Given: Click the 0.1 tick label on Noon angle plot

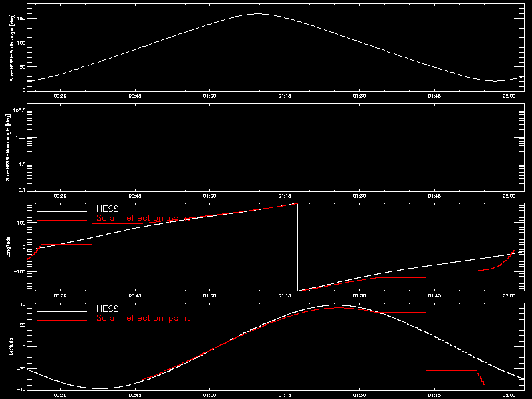Looking at the screenshot, I should coord(22,190).
